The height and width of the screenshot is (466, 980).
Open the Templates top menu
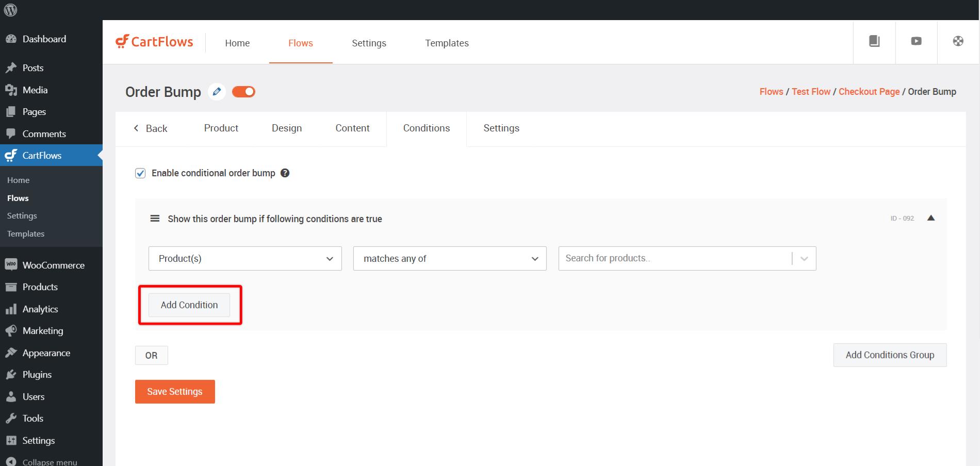point(447,43)
